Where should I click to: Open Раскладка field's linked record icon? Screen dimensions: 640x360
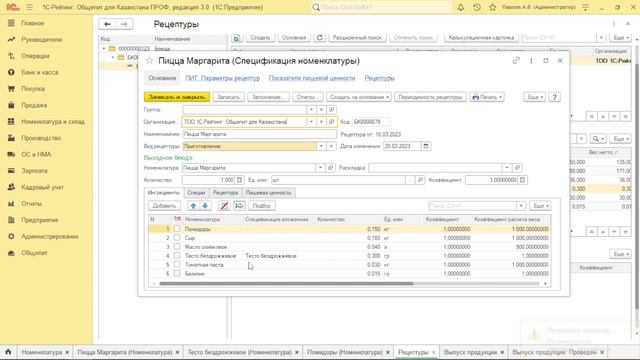(517, 168)
